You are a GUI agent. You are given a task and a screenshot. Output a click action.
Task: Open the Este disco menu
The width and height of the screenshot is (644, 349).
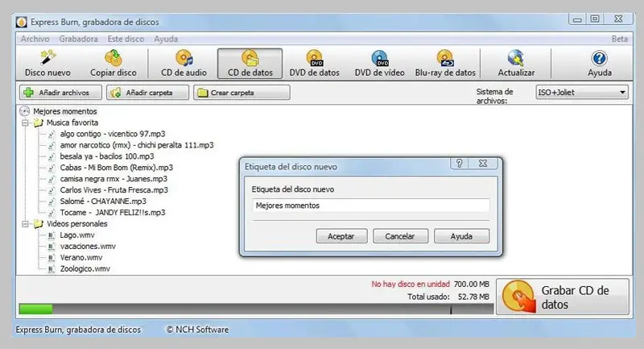pyautogui.click(x=126, y=39)
